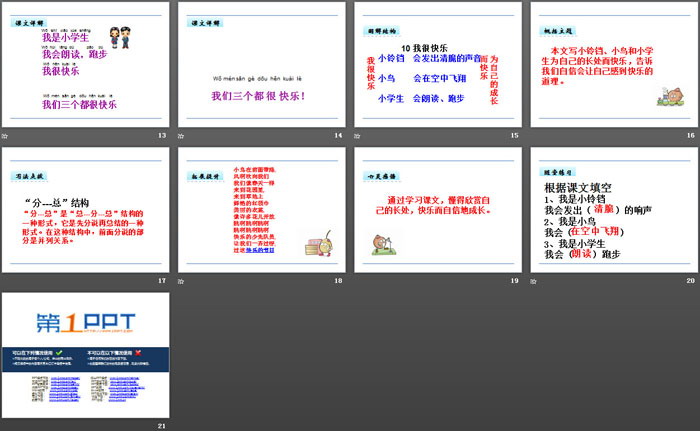Click the animation star icon under slide 14
Viewport: 700px width, 431px height.
tap(183, 134)
